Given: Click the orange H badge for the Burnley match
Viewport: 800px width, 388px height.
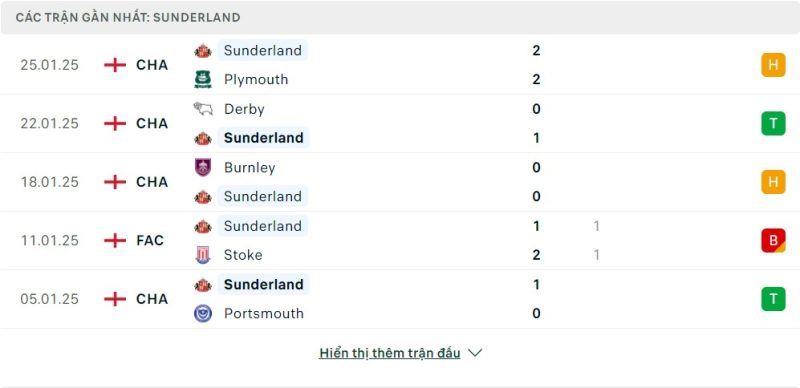Looking at the screenshot, I should coord(773,182).
